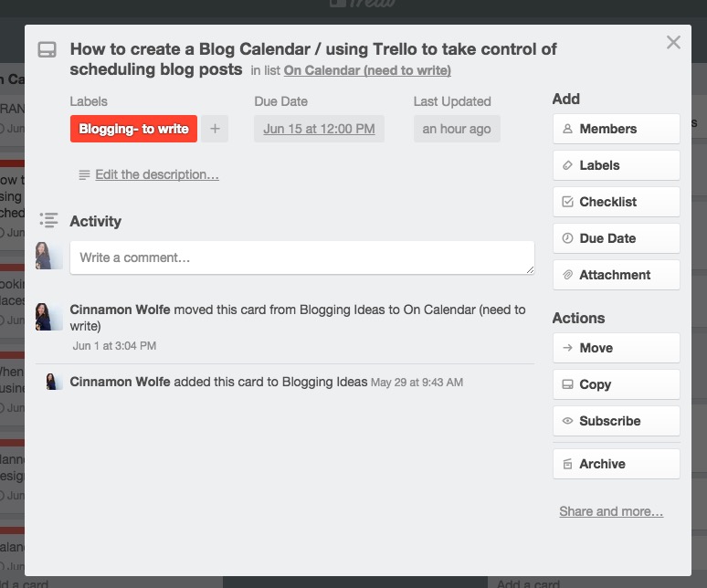Click the card title heading to edit
This screenshot has height=588, width=707.
click(313, 59)
